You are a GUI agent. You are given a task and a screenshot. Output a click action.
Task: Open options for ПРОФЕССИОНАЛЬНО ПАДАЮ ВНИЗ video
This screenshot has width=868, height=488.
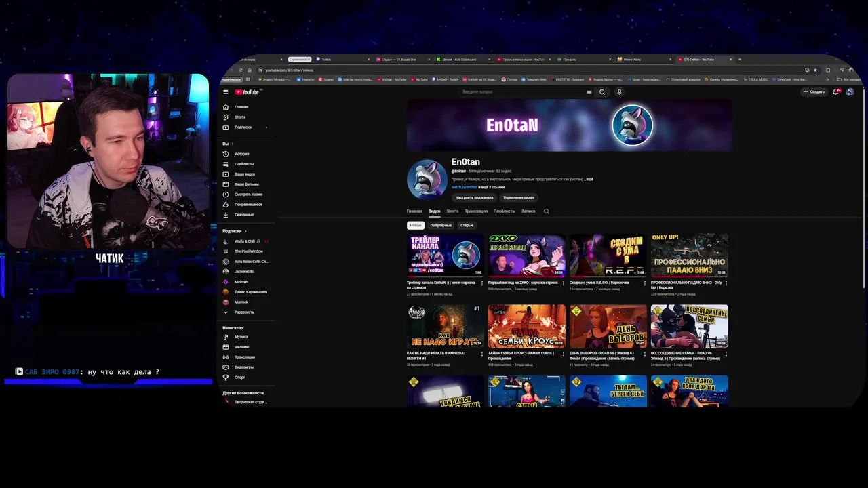click(x=726, y=283)
